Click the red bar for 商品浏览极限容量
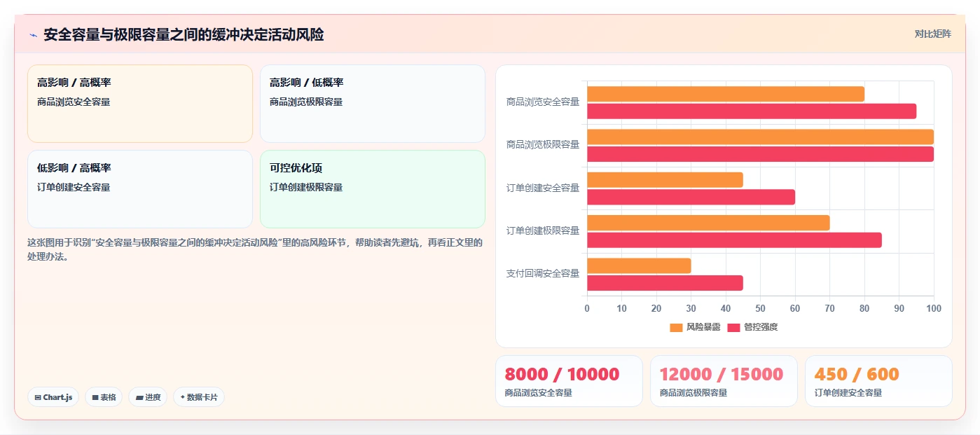Image resolution: width=980 pixels, height=435 pixels. (760, 154)
